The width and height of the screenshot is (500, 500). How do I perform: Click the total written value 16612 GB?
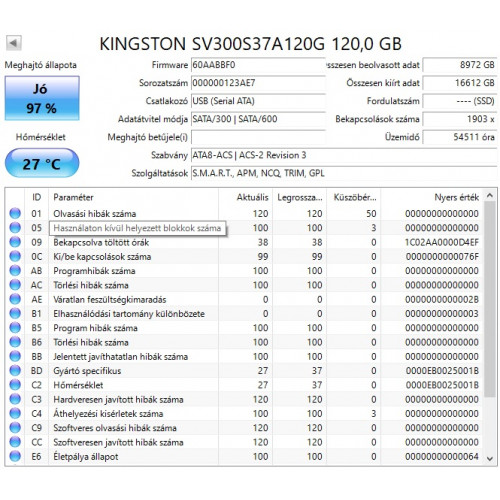click(x=460, y=83)
